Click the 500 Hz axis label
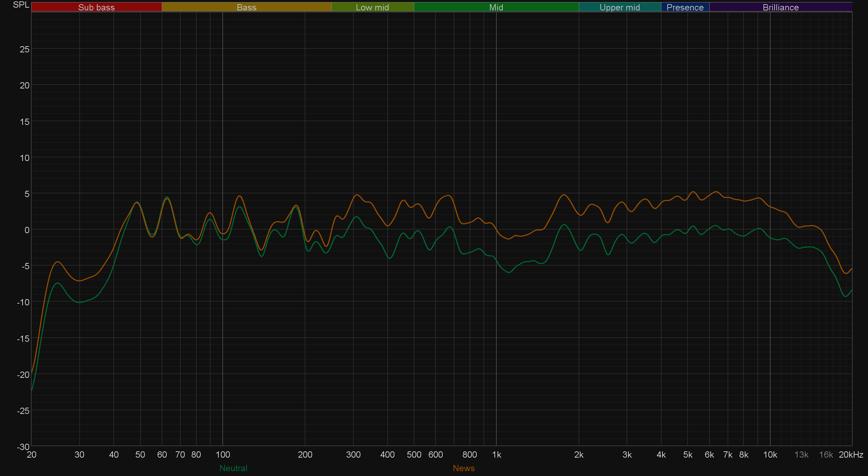 (x=414, y=454)
